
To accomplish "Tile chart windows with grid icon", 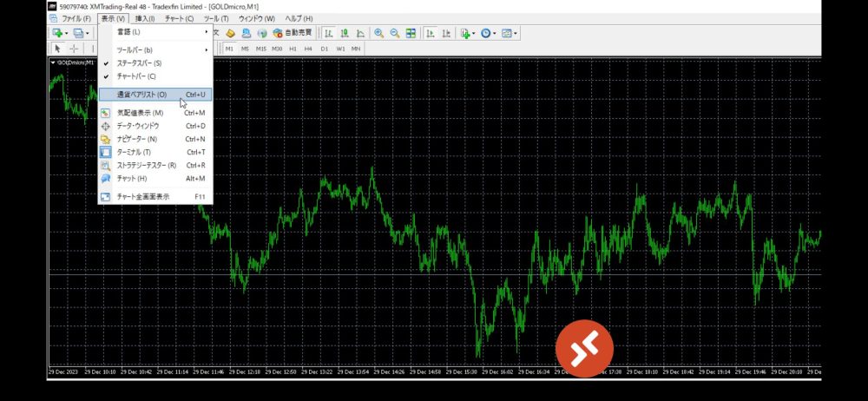I will (x=411, y=33).
